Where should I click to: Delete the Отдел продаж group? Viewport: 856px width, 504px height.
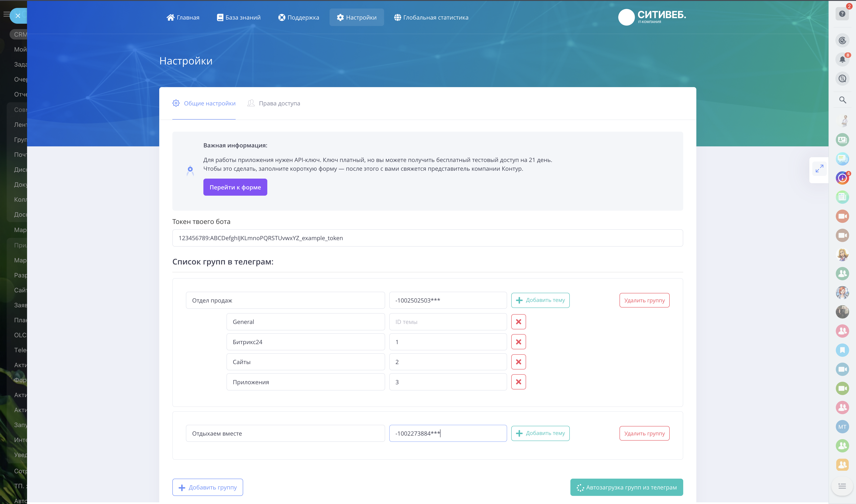(644, 300)
